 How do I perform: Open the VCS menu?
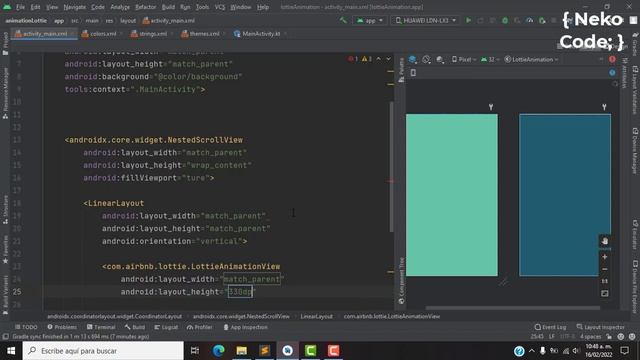point(220,7)
